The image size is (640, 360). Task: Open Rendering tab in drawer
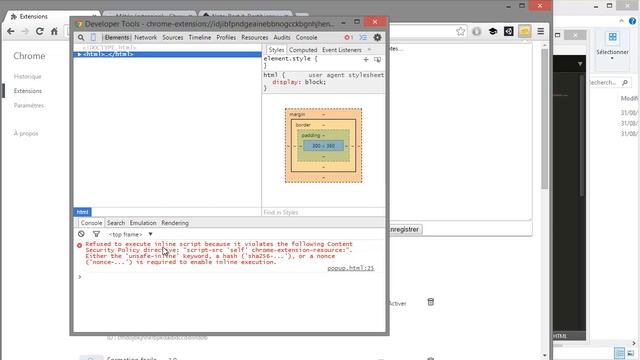click(175, 223)
